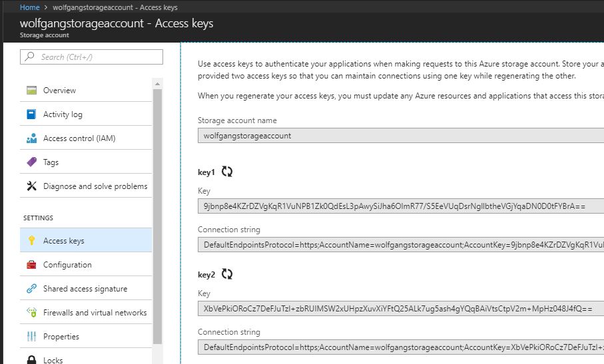Click the red toolbox Configuration icon
This screenshot has width=604, height=364.
click(31, 265)
